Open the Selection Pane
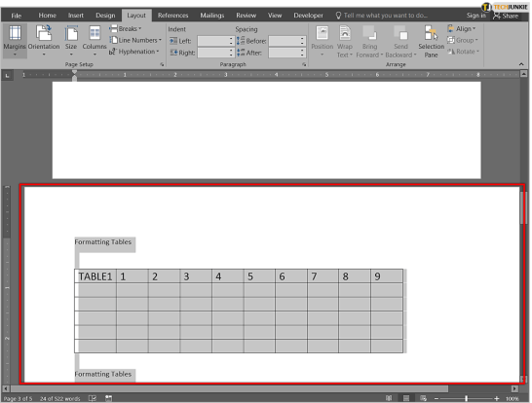The width and height of the screenshot is (532, 403). [x=431, y=41]
